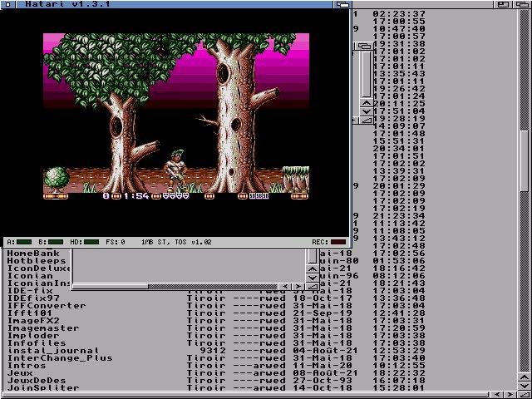Click the listing window's scroll up arrow

pos(525,377)
